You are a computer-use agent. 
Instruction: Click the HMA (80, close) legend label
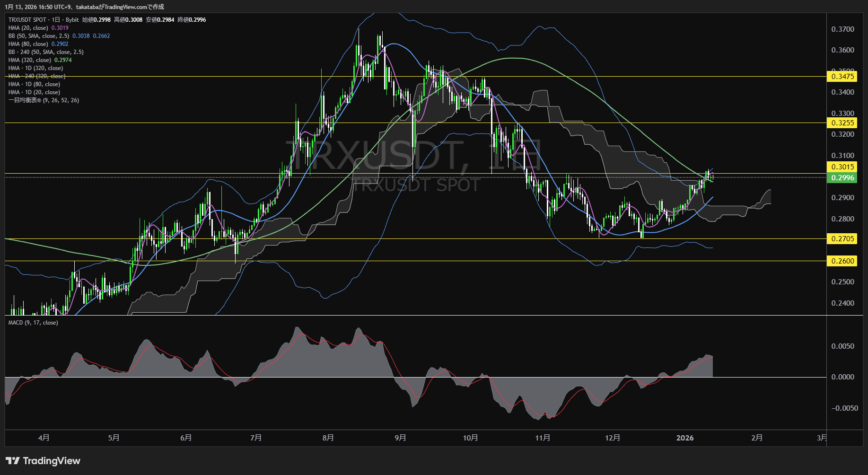28,44
